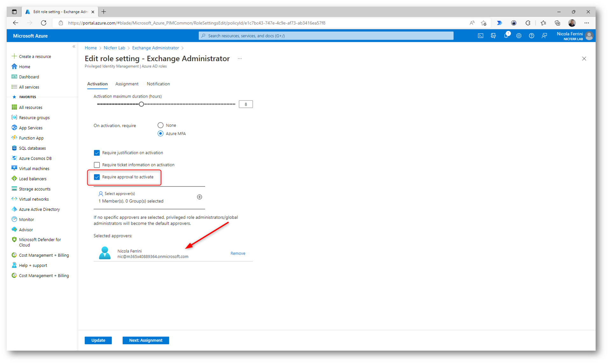Screen dimensions: 609x364
Task: Open the help question mark icon
Action: pos(531,36)
